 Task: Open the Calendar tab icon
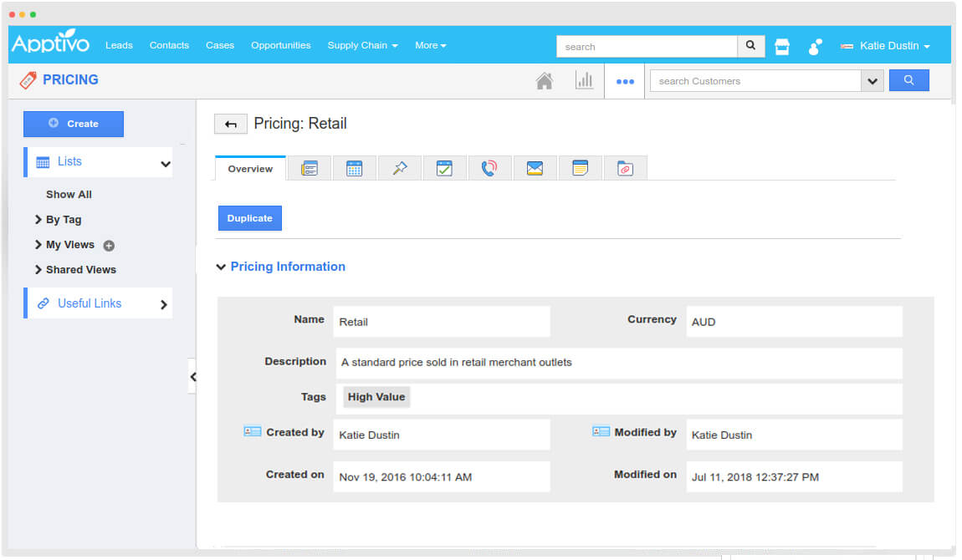[355, 167]
